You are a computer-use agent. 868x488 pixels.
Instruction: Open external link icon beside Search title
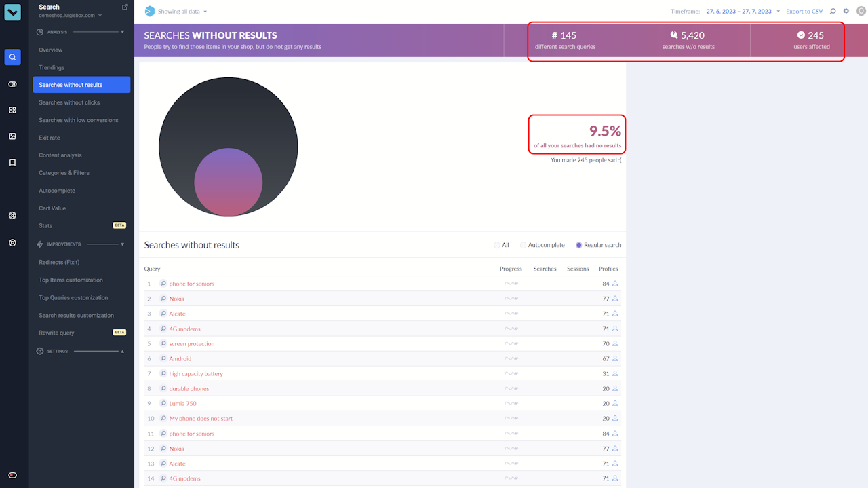125,7
